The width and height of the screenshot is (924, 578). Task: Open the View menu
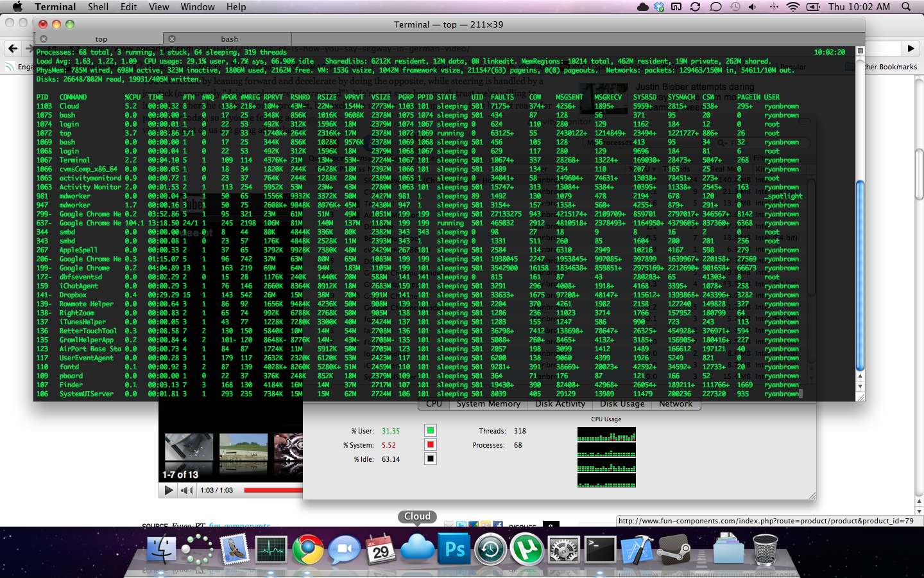tap(159, 6)
